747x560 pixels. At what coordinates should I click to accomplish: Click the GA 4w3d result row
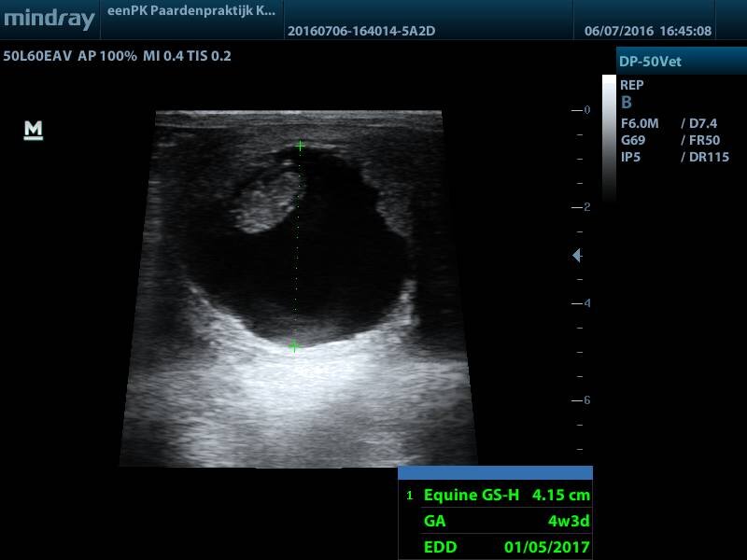[506, 521]
